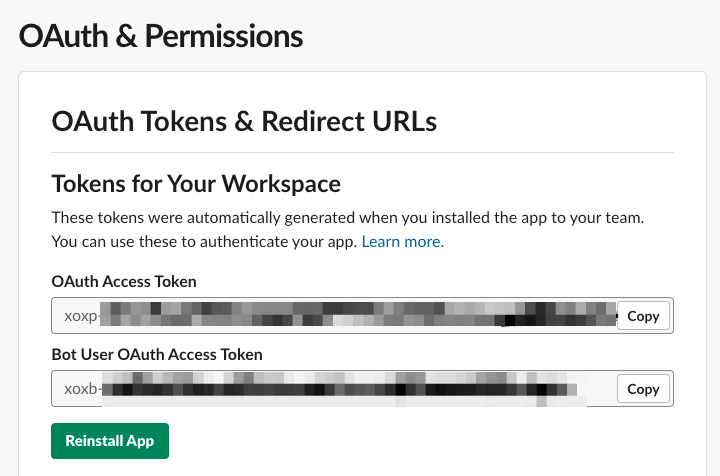Copy the OAuth Access Token
Viewport: 720px width, 476px height.
coord(643,316)
